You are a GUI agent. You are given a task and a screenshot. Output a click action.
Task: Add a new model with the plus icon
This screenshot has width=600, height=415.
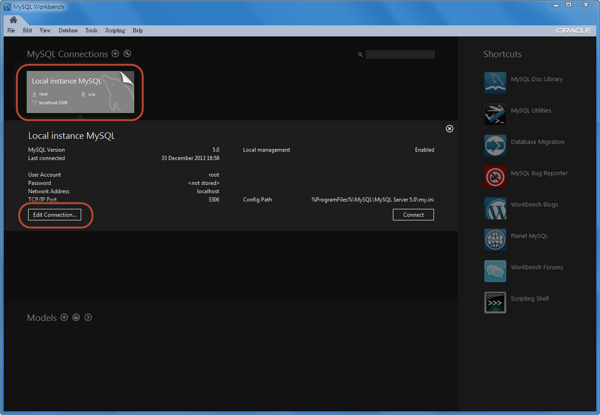click(64, 318)
